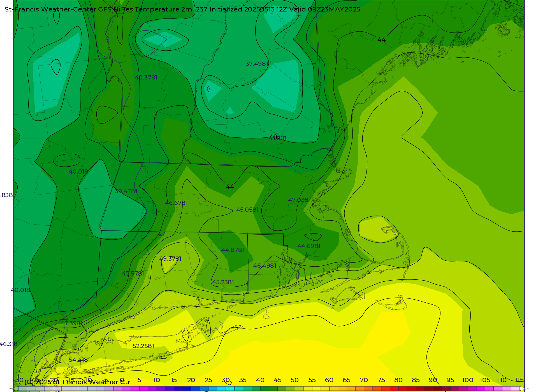
Task: Select the 49.3781 temperature value
Action: [170, 259]
